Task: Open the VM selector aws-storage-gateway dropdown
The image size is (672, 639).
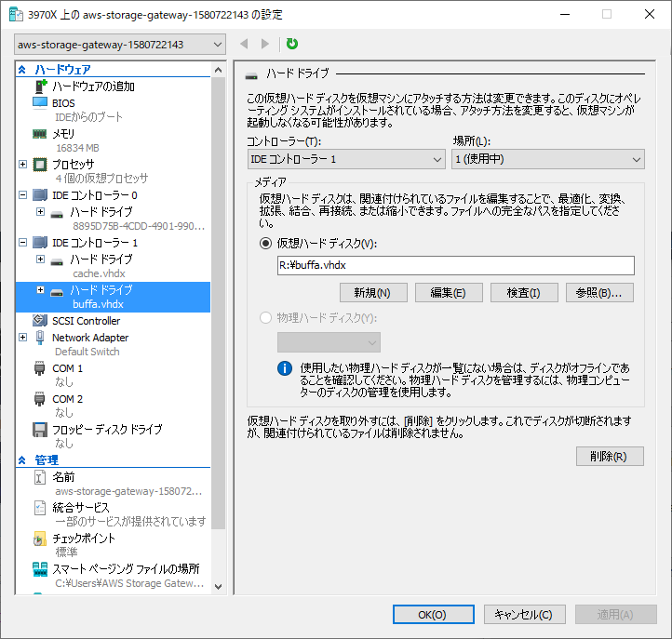Action: point(119,45)
